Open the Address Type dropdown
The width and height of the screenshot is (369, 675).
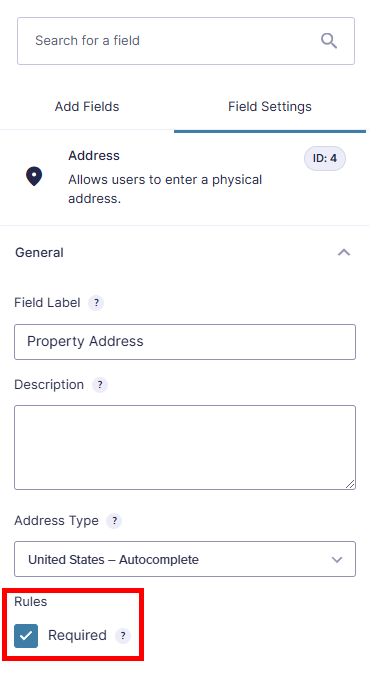coord(185,559)
